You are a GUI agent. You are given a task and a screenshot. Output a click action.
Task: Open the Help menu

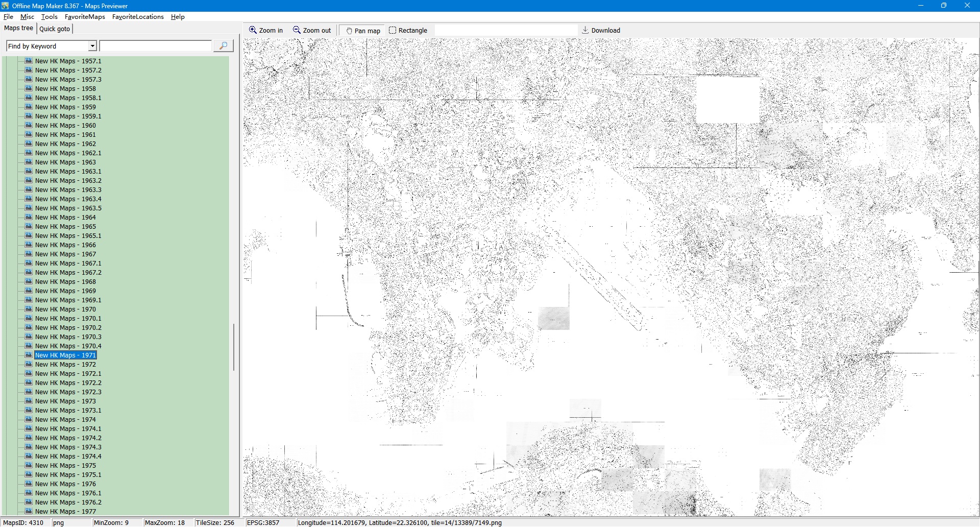(x=178, y=17)
